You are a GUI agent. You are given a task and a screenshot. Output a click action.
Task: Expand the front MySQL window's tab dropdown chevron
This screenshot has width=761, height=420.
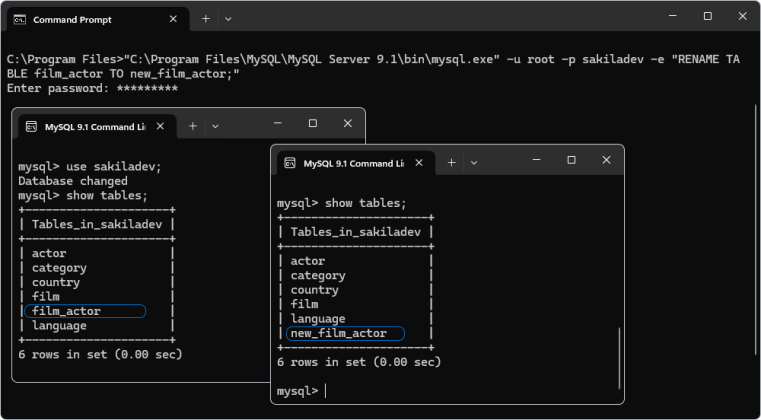pyautogui.click(x=473, y=163)
